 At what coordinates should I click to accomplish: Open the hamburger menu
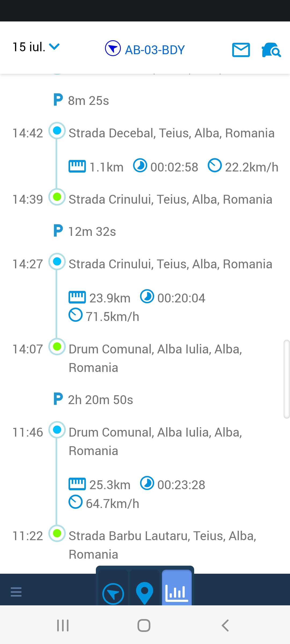[16, 592]
